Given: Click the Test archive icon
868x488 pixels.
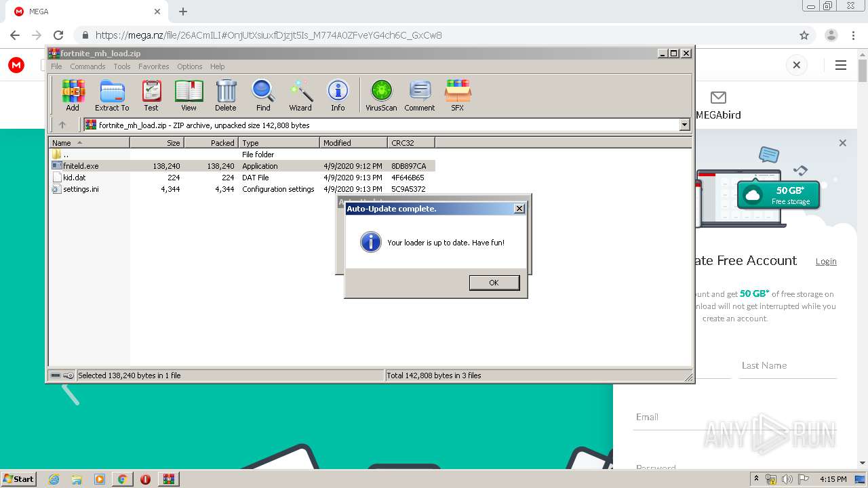Looking at the screenshot, I should [x=151, y=95].
